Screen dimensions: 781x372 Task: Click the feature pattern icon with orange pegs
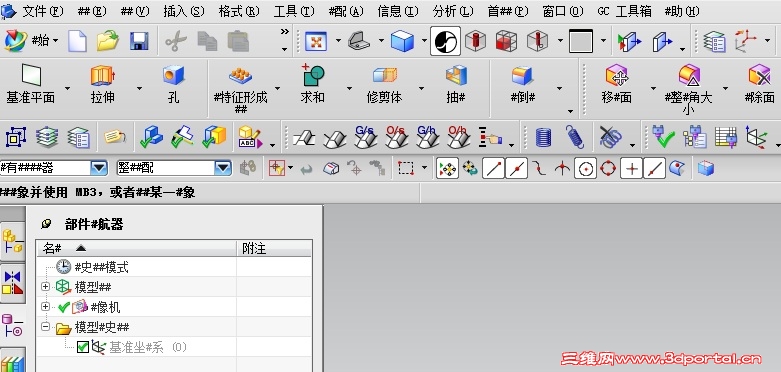pos(241,76)
